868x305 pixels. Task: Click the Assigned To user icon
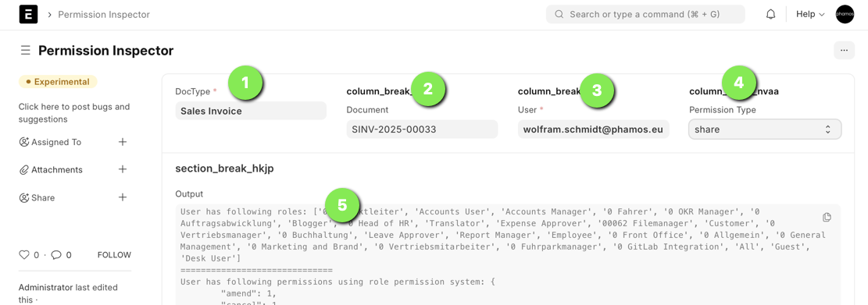(x=23, y=142)
